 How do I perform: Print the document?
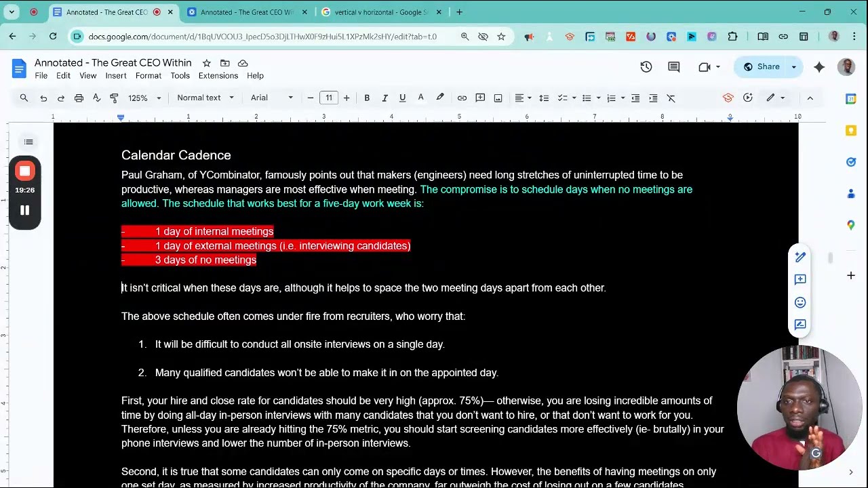coord(79,98)
